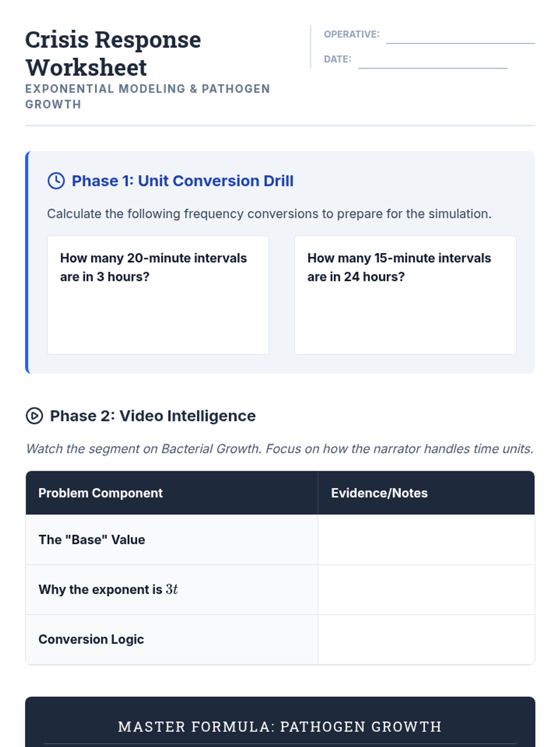Select the Problem Component column header
The height and width of the screenshot is (747, 560).
[100, 493]
